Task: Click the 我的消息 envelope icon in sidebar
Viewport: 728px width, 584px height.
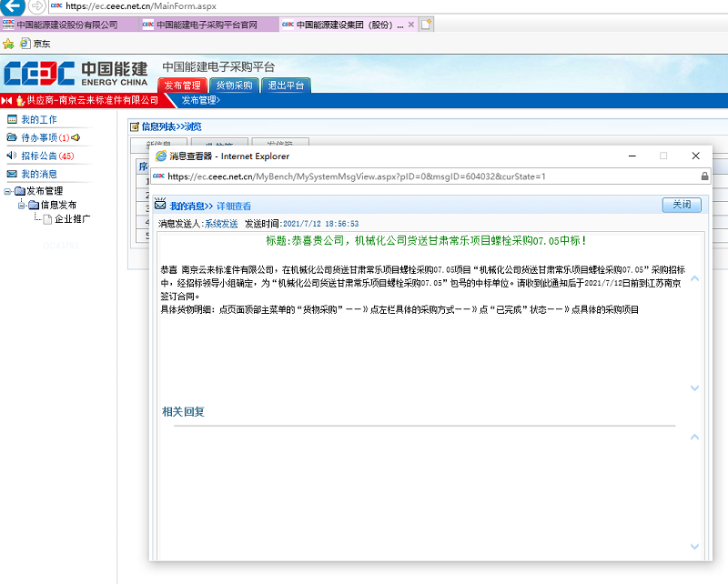Action: coord(12,175)
